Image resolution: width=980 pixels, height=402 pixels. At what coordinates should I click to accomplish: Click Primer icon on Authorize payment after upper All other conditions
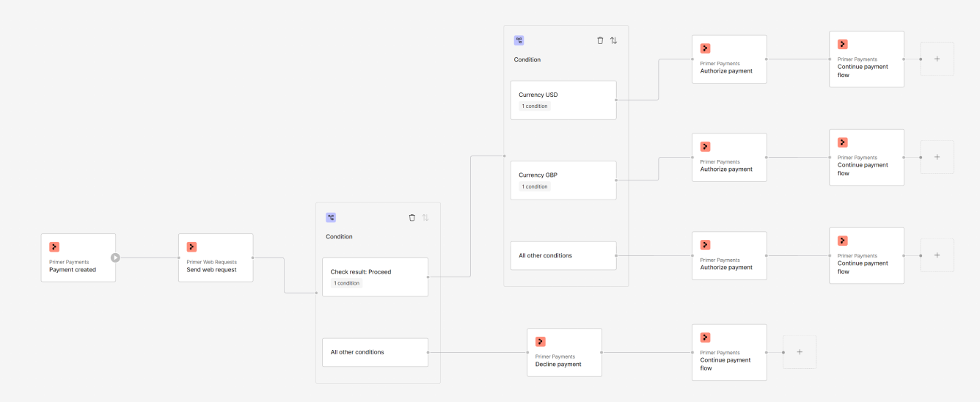pos(705,245)
